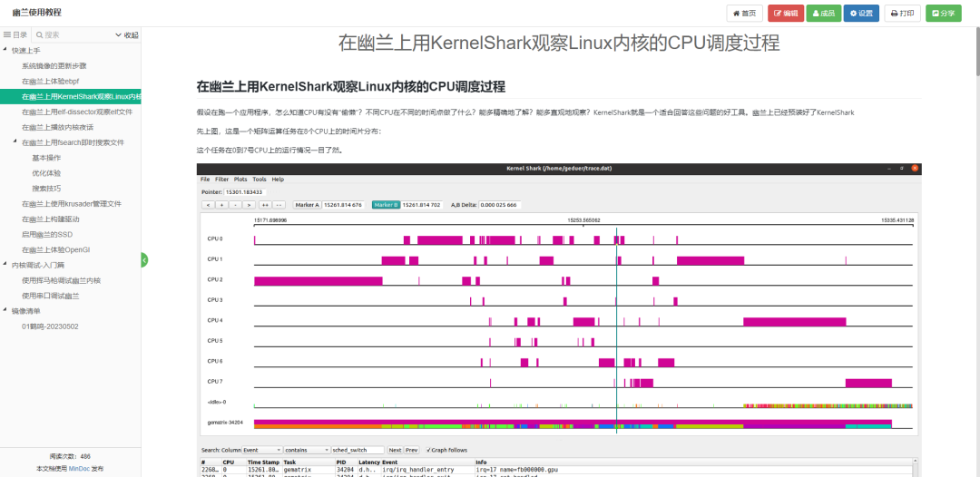The image size is (980, 477).
Task: Open 使用挥马枪调试幽兰内核 document
Action: [62, 280]
